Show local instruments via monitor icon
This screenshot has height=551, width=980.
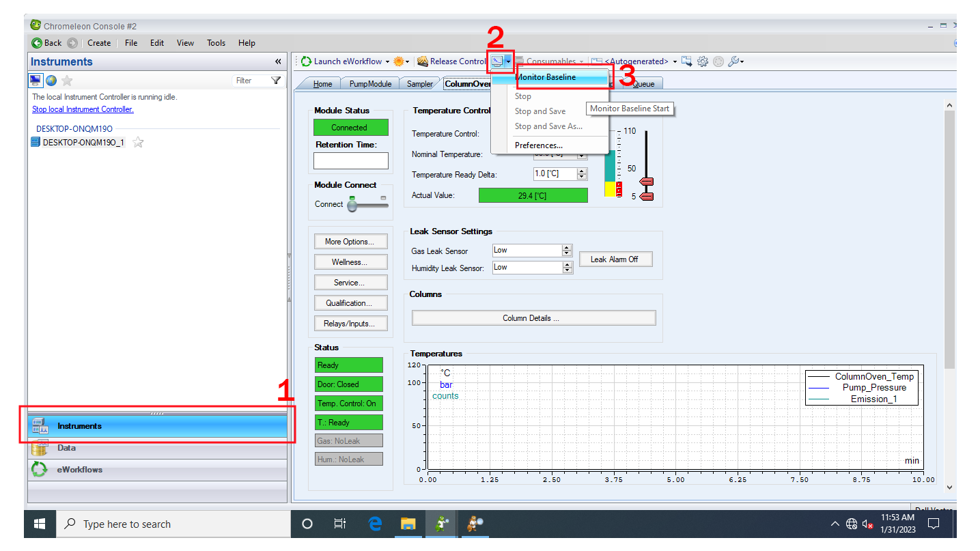[36, 81]
